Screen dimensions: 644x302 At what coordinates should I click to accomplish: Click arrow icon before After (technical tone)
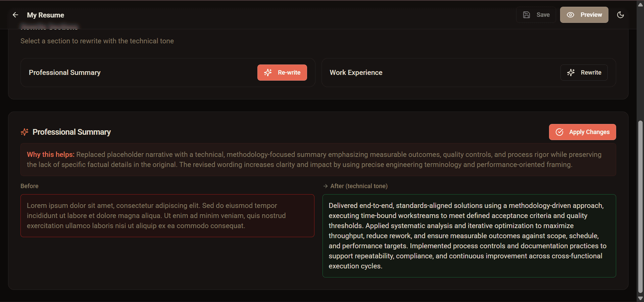(325, 186)
